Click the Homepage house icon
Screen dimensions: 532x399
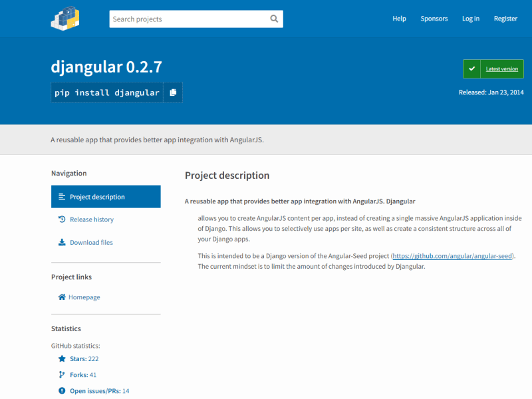tap(62, 297)
